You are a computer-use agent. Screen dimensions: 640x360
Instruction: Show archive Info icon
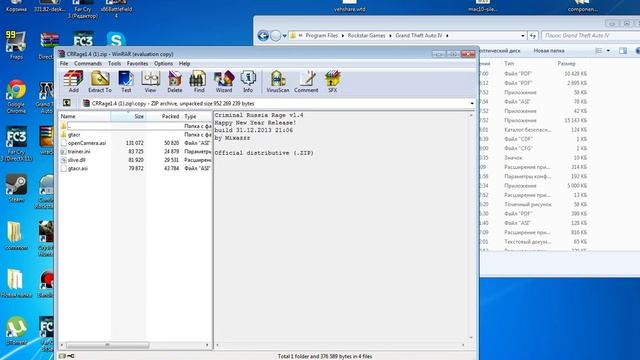tap(248, 81)
